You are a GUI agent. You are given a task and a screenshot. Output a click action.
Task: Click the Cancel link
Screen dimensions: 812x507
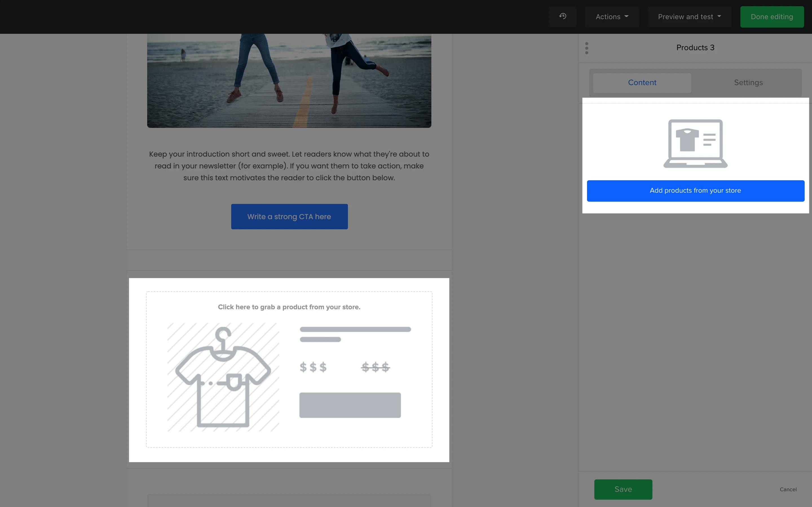pos(788,489)
